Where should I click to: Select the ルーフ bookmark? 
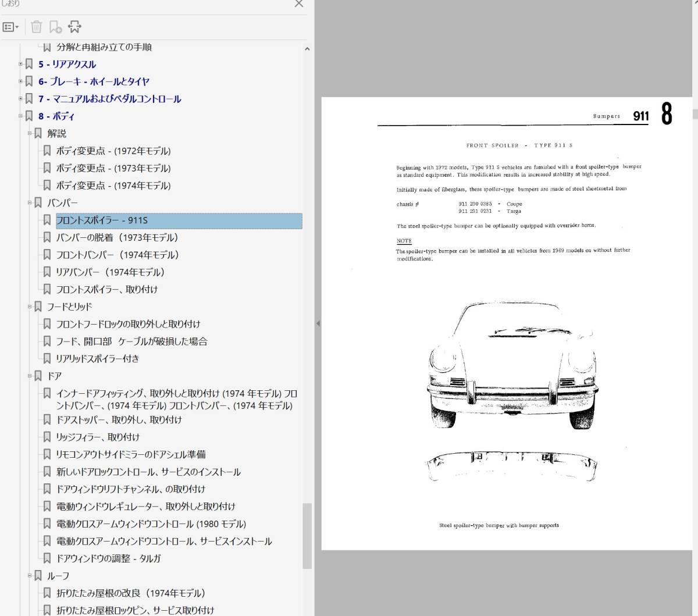(x=58, y=576)
